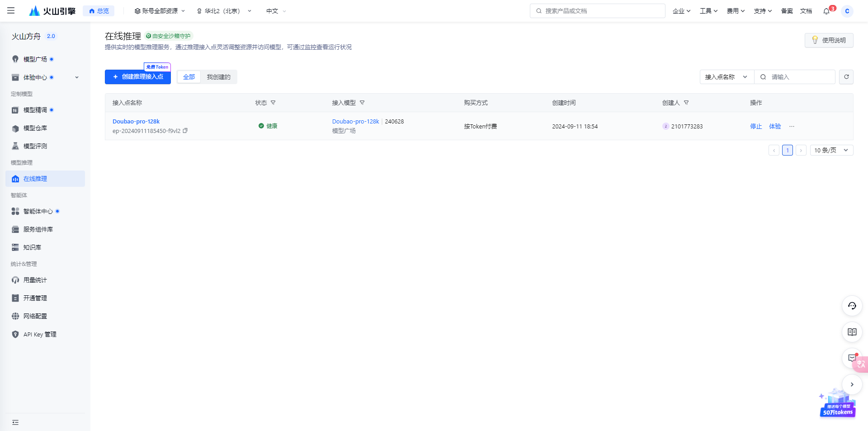The width and height of the screenshot is (868, 431).
Task: Click the 创建推理接入点 button
Action: pyautogui.click(x=138, y=77)
